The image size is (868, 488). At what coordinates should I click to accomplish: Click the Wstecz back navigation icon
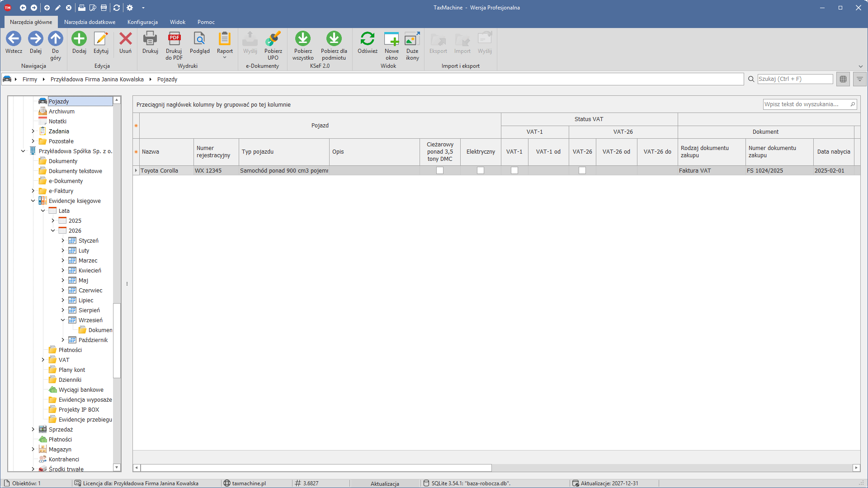coord(14,39)
